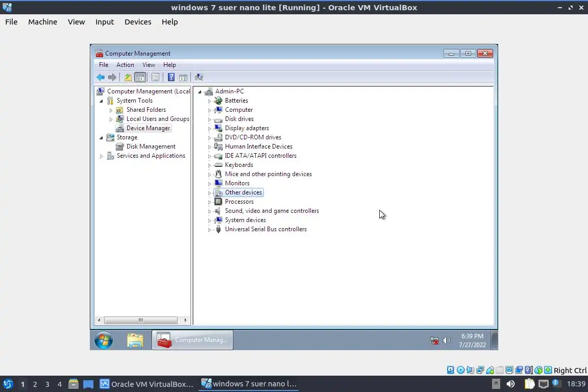Click VirtualBox recording status icon
The image size is (588, 392).
pyautogui.click(x=519, y=370)
